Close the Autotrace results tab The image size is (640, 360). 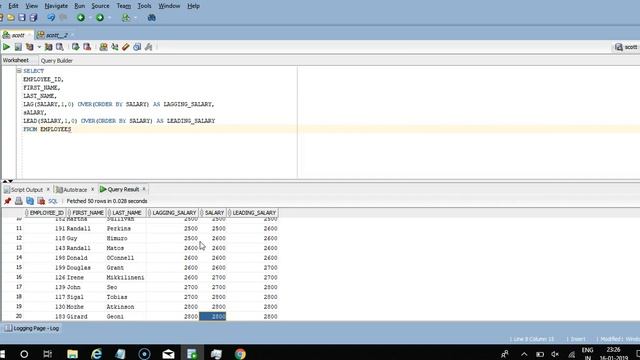[92, 189]
